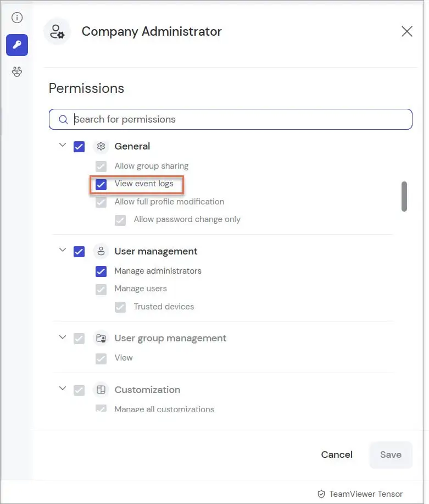Click the Customization layout icon
Screen dimensions: 429x504
coord(101,390)
